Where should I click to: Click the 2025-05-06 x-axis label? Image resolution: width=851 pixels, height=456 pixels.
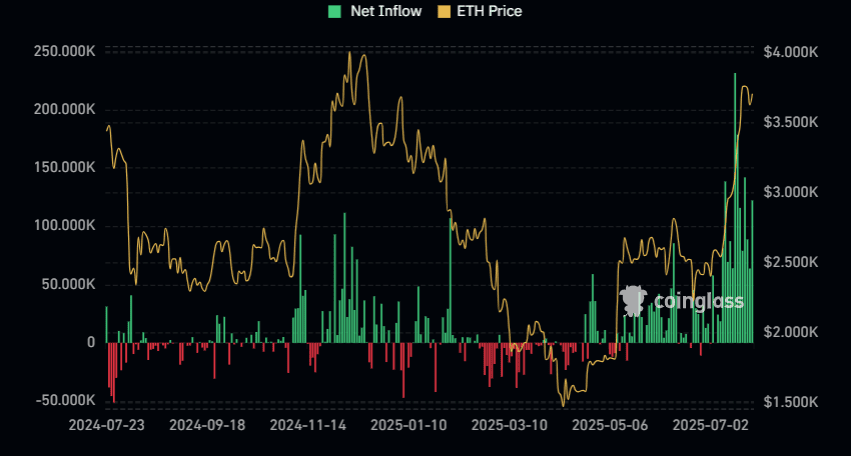(x=609, y=425)
